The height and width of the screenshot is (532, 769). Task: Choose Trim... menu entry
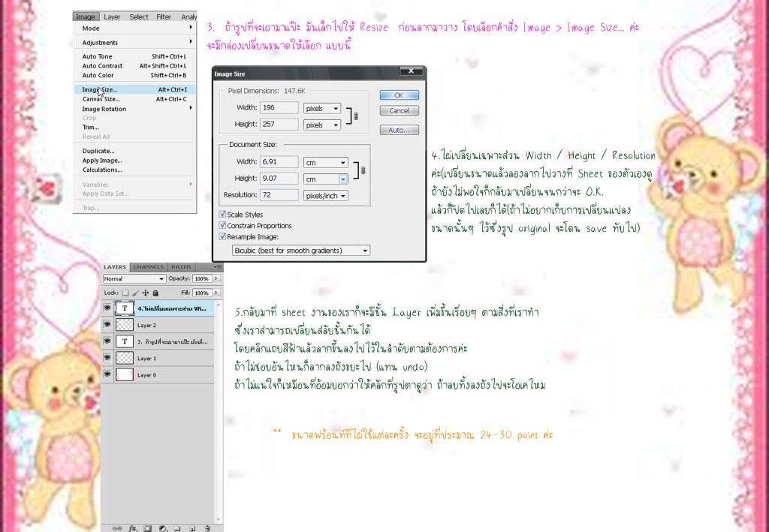[135, 127]
